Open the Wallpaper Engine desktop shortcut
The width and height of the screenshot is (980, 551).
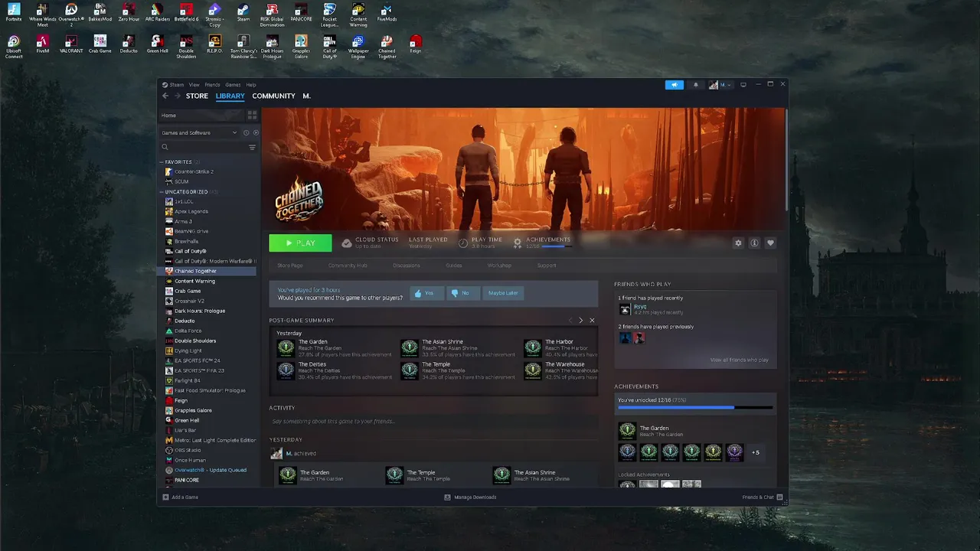[x=358, y=47]
